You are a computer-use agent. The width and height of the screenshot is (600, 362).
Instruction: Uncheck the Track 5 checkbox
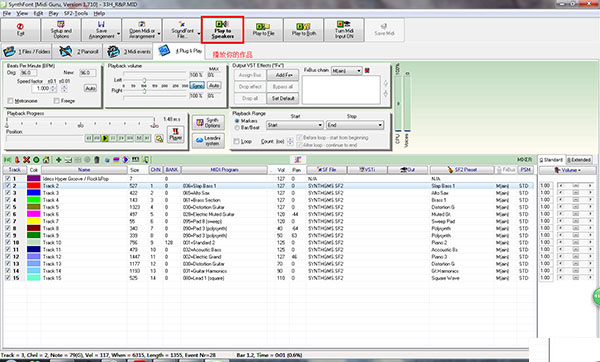pos(8,207)
